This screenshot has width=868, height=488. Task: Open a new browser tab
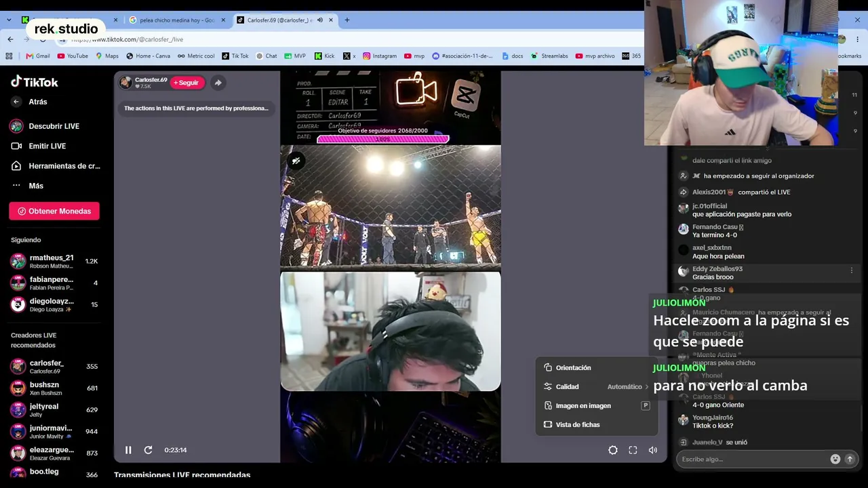point(347,20)
